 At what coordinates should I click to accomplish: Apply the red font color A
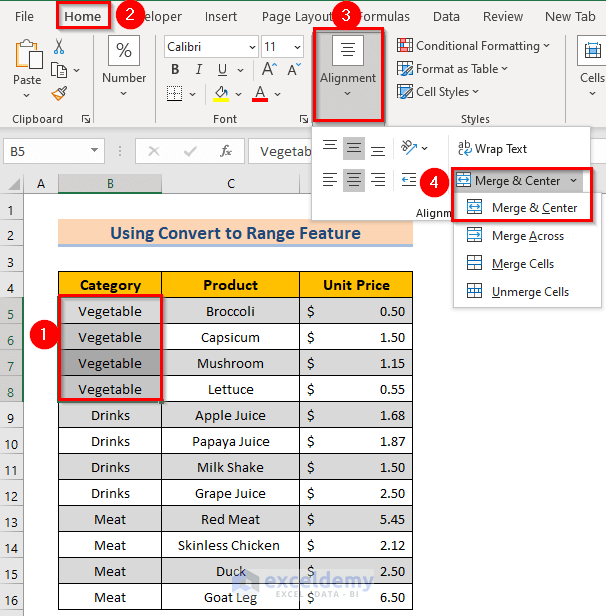click(x=260, y=94)
